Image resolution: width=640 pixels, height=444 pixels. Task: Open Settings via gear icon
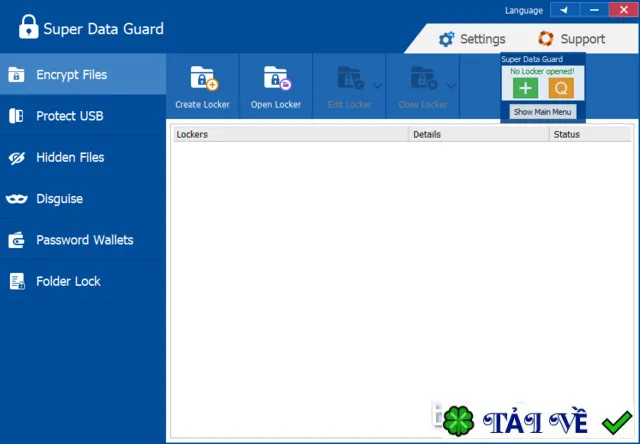point(446,39)
